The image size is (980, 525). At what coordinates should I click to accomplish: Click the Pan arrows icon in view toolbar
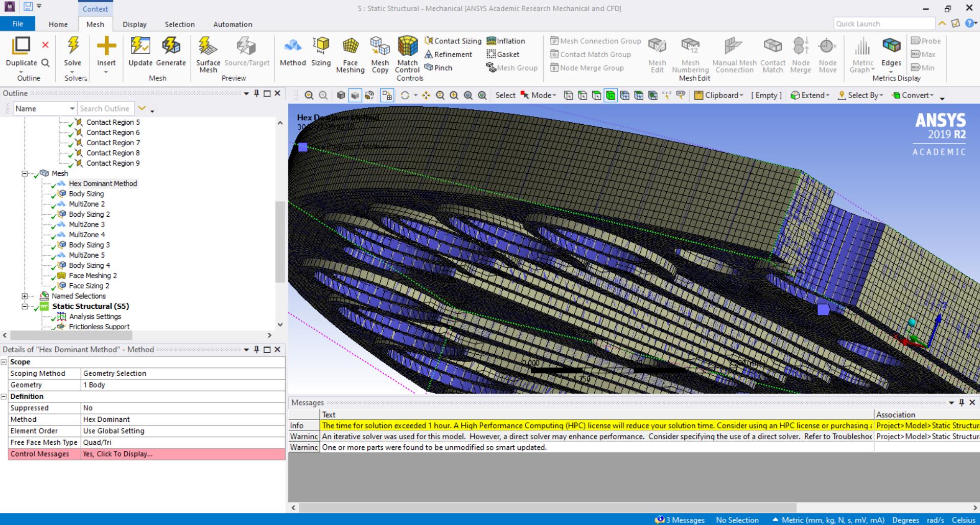(x=426, y=95)
